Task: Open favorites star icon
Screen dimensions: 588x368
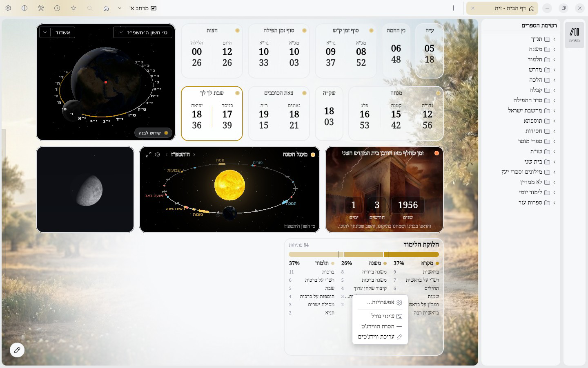Action: tap(73, 8)
